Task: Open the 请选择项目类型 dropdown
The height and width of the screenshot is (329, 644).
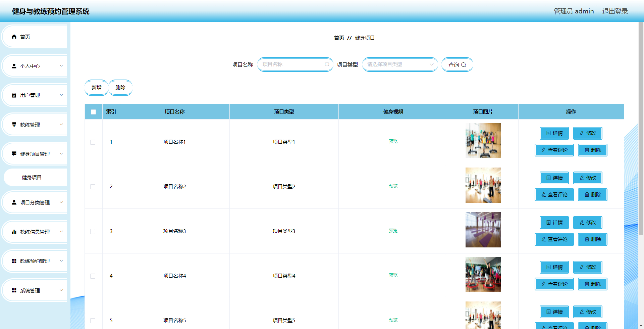Action: click(x=399, y=64)
